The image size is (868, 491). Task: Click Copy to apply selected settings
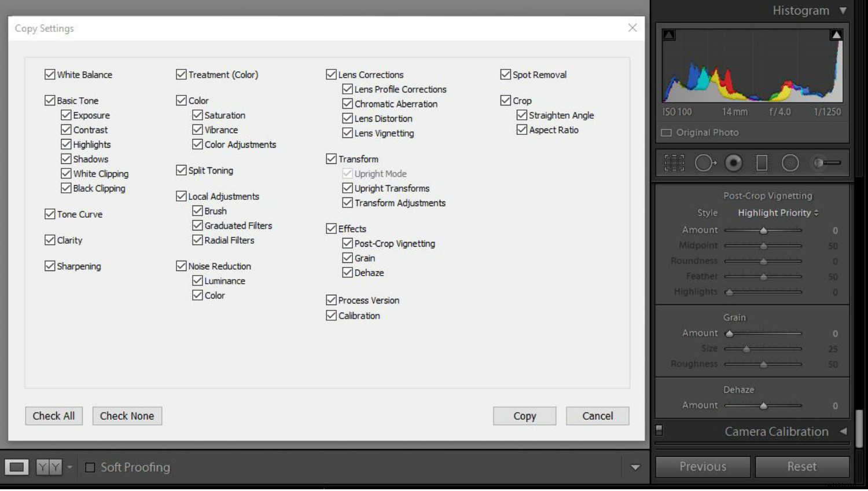[x=524, y=416]
